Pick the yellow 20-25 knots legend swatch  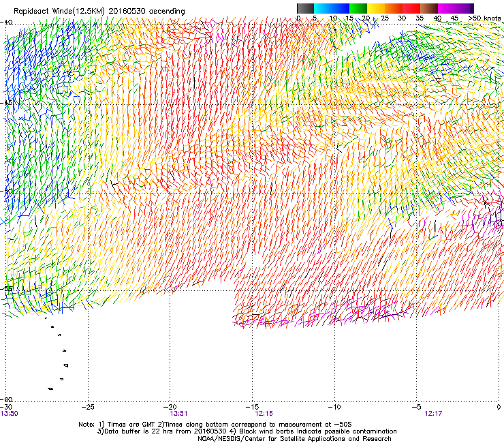(376, 8)
